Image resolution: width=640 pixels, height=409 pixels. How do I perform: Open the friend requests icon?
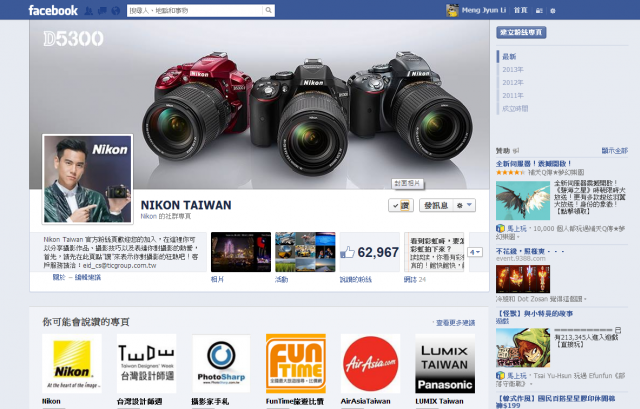(x=88, y=11)
